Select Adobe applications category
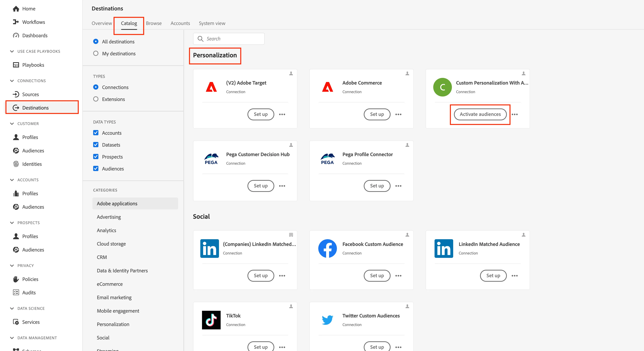The image size is (644, 351). [135, 203]
